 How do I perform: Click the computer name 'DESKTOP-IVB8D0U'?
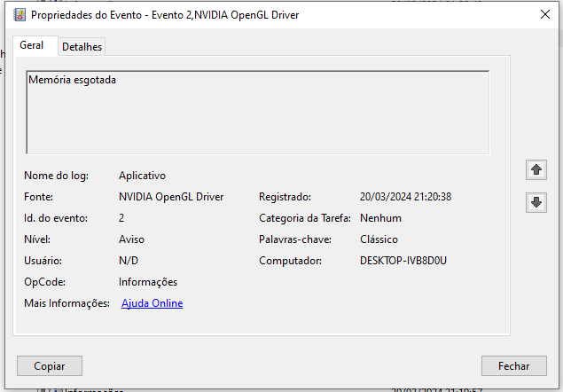tap(403, 261)
